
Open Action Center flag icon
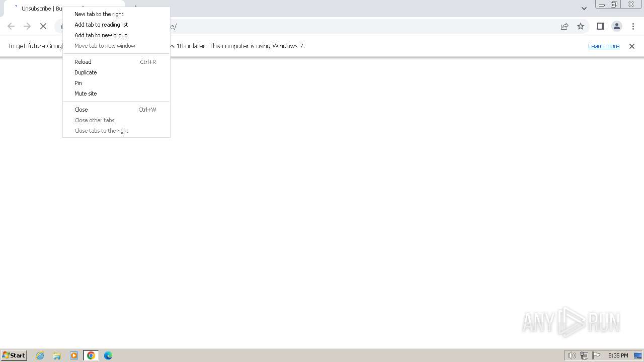(x=596, y=355)
